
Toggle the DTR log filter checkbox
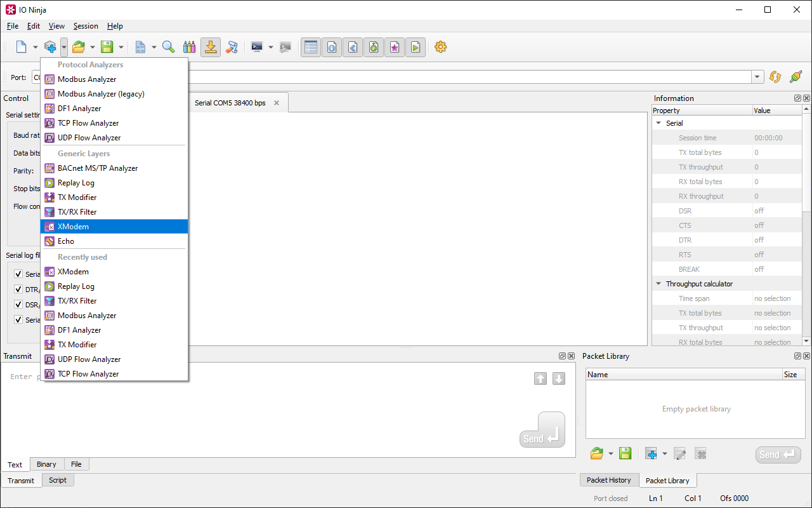click(x=18, y=290)
